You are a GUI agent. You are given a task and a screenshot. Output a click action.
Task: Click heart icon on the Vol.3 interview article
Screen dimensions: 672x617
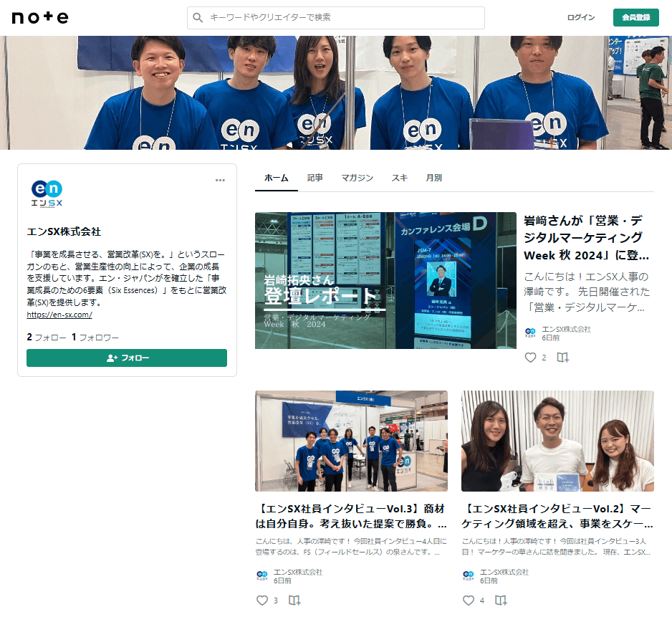pos(262,600)
